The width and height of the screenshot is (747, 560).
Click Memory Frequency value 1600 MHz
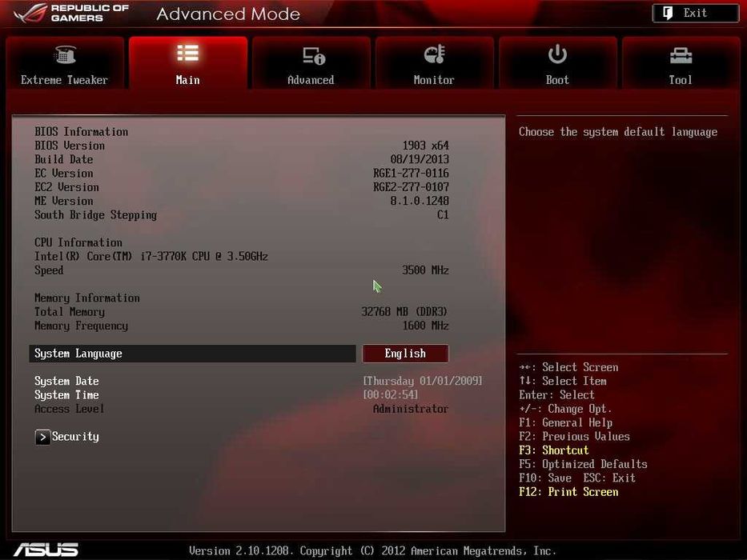[425, 326]
